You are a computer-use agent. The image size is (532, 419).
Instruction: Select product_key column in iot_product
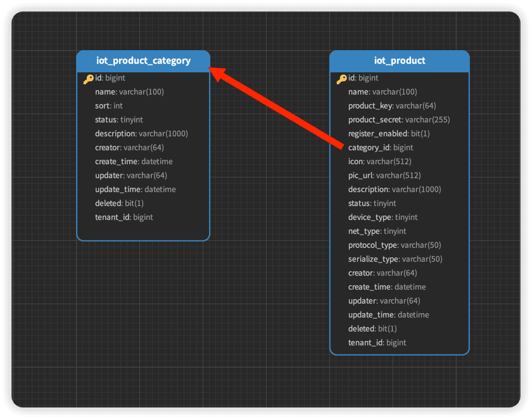(x=391, y=106)
